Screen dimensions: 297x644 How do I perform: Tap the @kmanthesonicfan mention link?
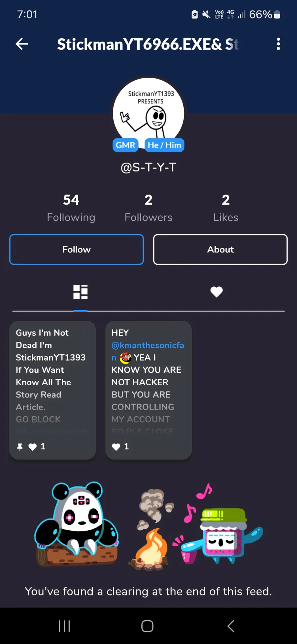point(148,351)
